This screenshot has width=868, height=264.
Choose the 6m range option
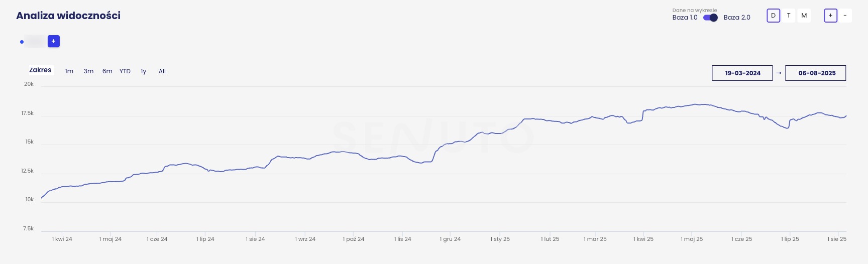pyautogui.click(x=107, y=71)
